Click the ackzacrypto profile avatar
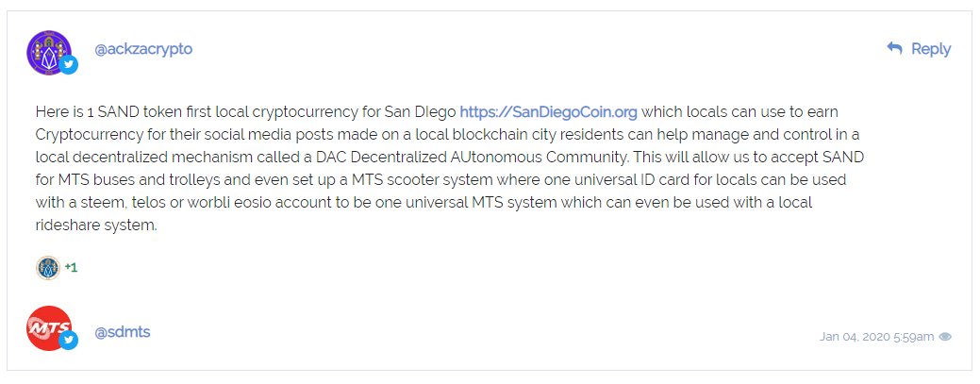Screen dimensions: 980x384 (x=49, y=53)
